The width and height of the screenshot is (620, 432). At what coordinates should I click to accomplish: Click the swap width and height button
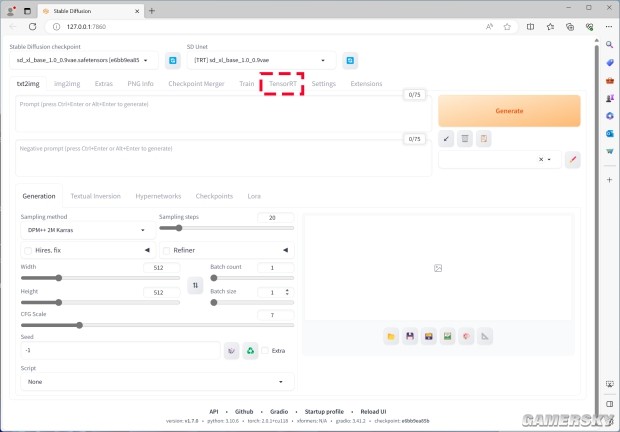pos(195,285)
